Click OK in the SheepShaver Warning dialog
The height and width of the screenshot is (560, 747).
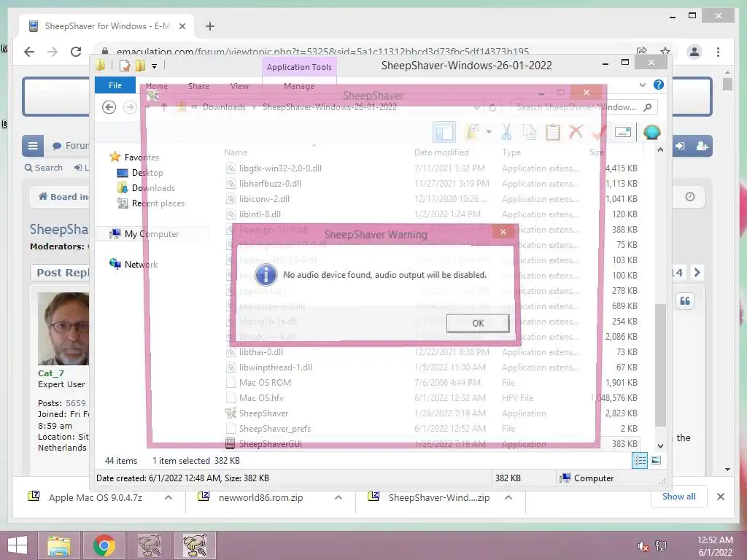[478, 323]
